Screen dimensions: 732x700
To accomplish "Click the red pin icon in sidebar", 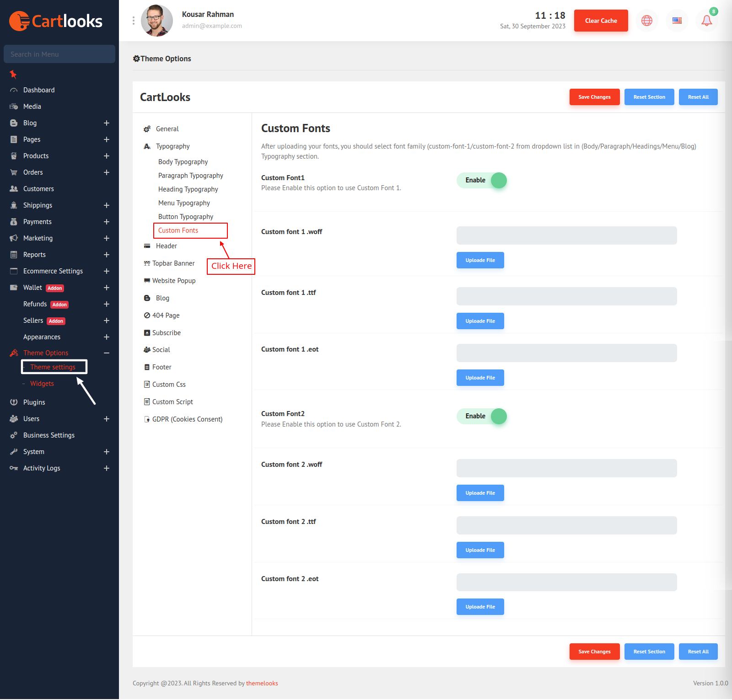I will tap(13, 74).
